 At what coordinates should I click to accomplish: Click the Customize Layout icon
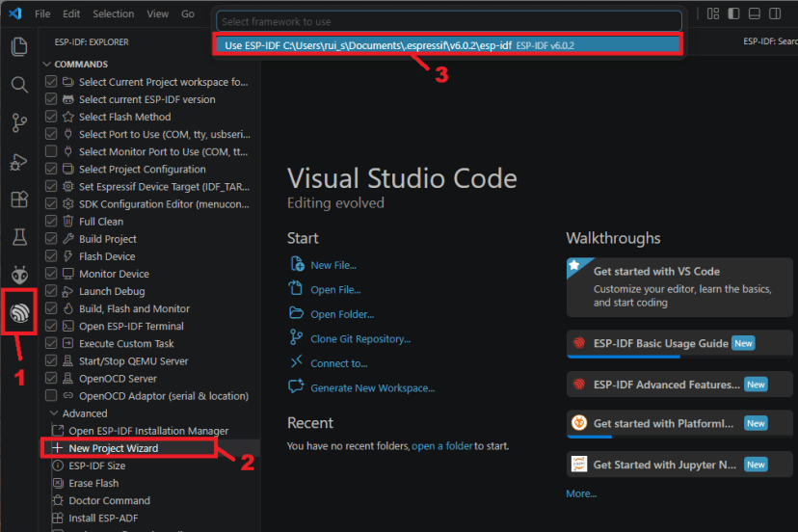(x=713, y=13)
